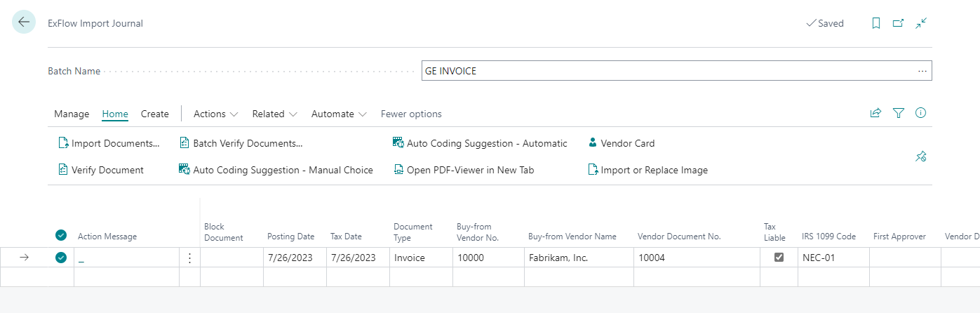Click Tax Date cell 7/26/2023

point(358,258)
